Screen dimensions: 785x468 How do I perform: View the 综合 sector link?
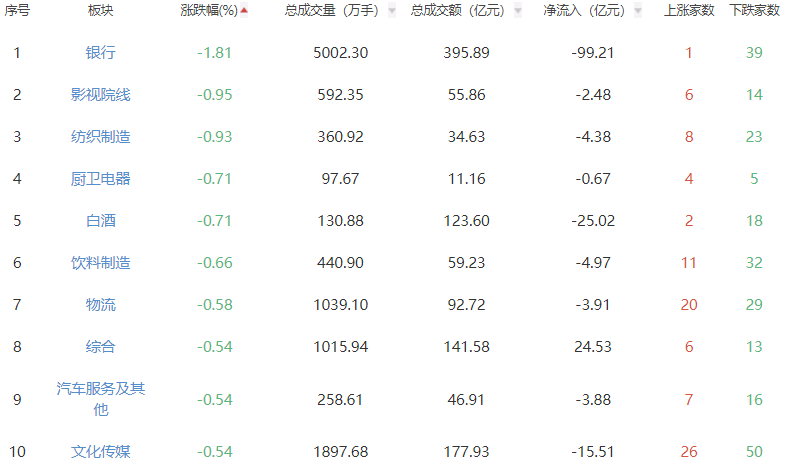click(x=100, y=346)
